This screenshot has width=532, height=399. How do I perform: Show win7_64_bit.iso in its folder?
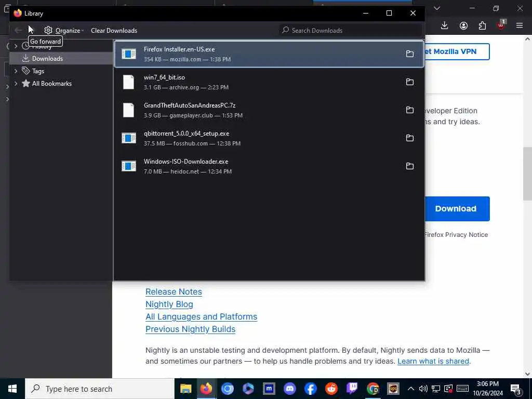coord(410,82)
